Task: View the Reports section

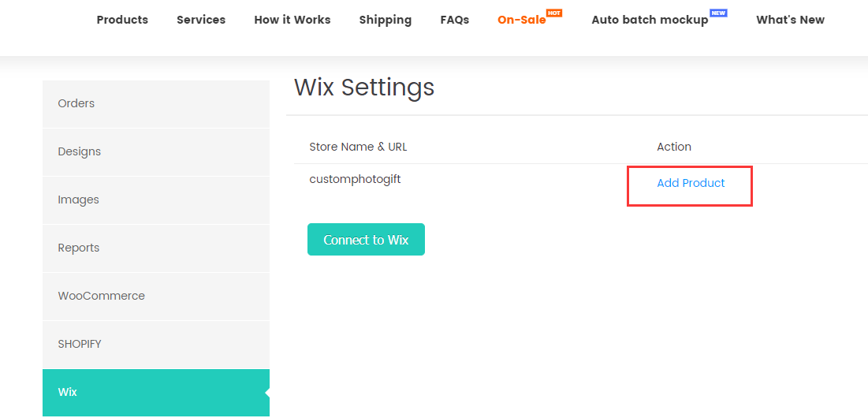Action: click(79, 248)
